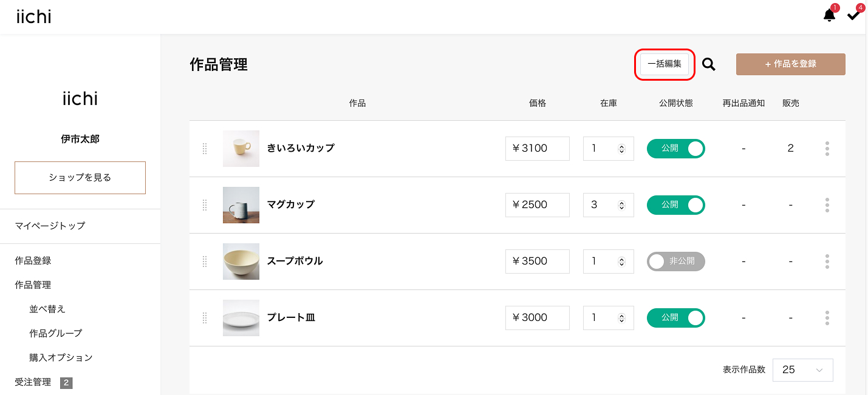
Task: Open 作品グループ in the sidebar
Action: point(55,333)
